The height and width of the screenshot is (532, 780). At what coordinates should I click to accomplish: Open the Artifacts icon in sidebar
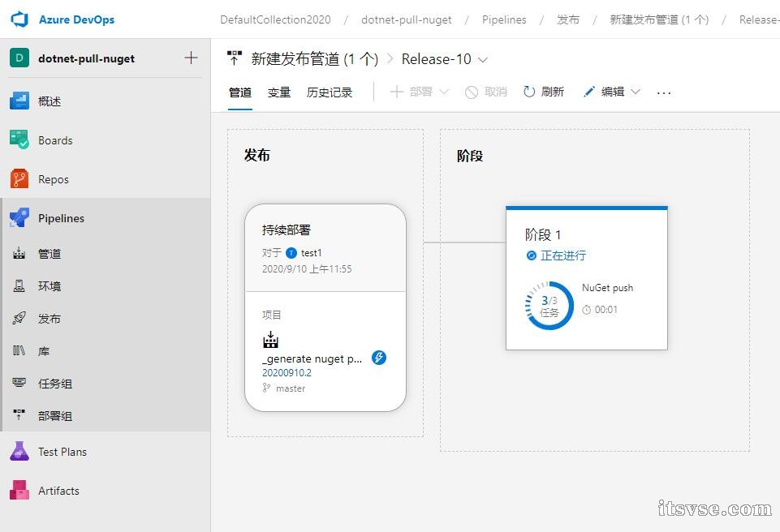tap(19, 491)
